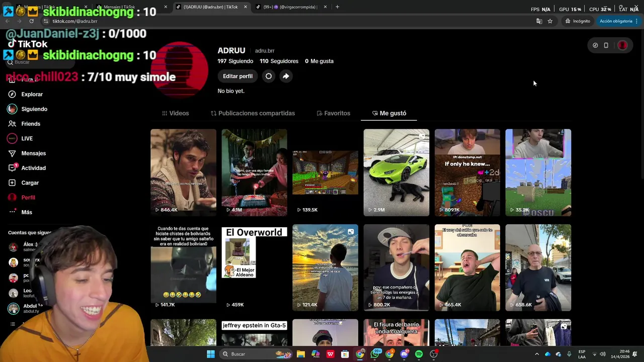Open the video with 846.4K views

183,172
